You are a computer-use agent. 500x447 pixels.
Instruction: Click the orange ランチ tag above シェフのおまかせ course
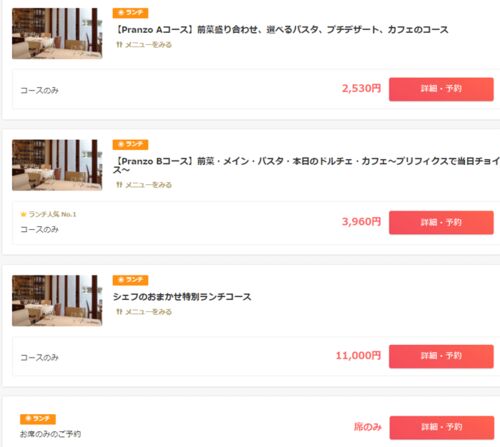point(130,280)
